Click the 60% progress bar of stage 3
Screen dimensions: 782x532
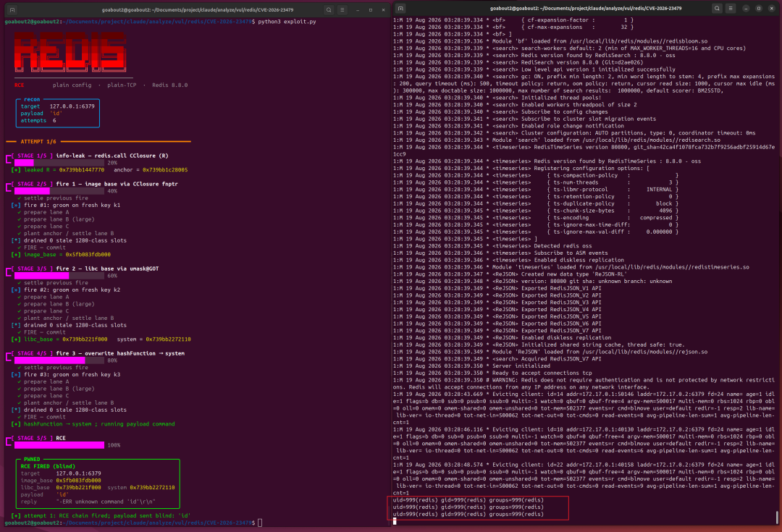coord(59,276)
